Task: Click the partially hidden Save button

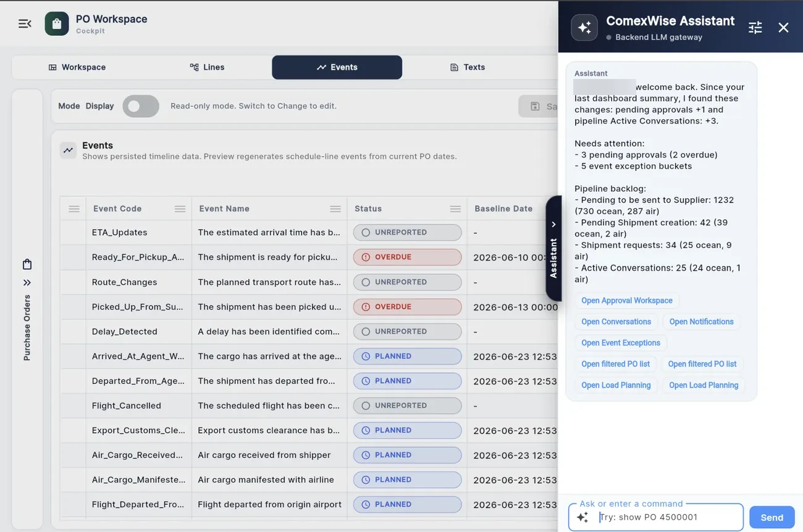Action: [539, 106]
